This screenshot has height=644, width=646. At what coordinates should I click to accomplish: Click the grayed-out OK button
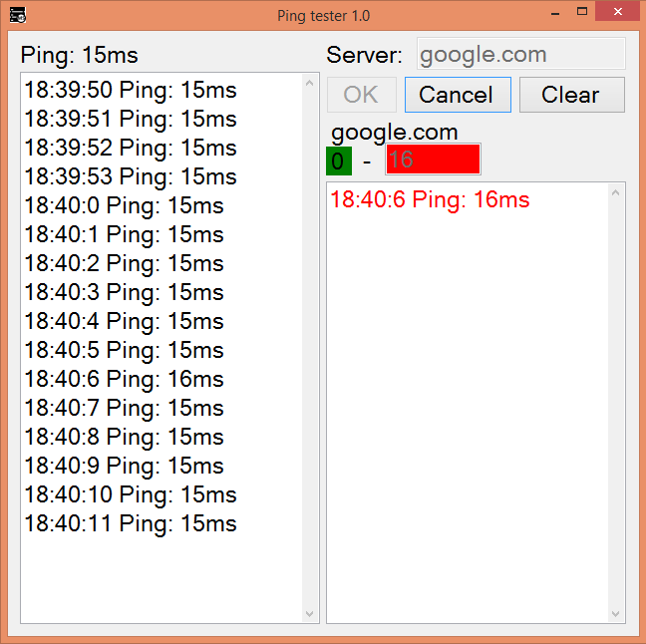(x=361, y=95)
